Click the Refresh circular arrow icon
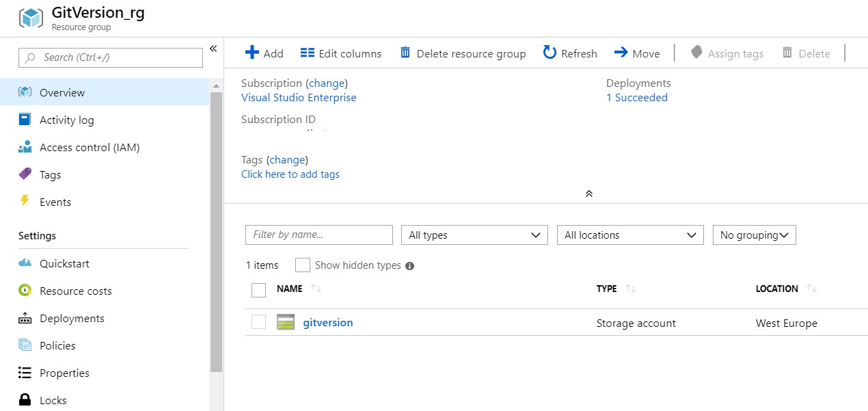Screen dimensions: 868x411 pos(550,53)
